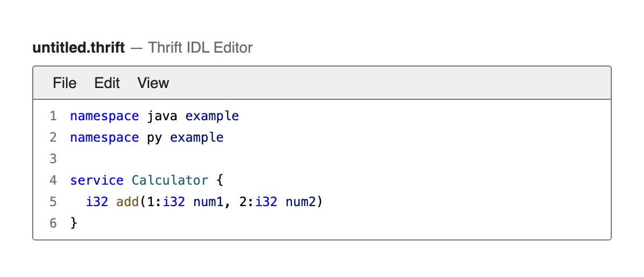Screen dimensions: 644x277
Task: Click line number 2 in the gutter
Action: 53,137
